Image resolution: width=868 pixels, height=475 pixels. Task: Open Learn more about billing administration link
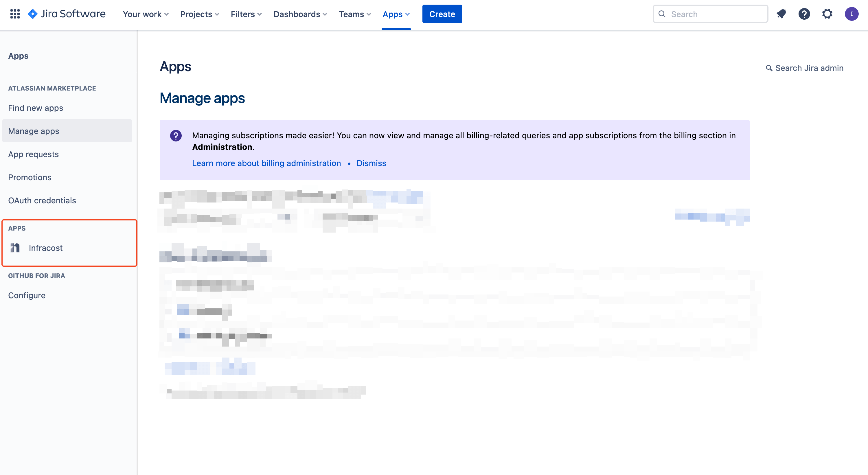pyautogui.click(x=266, y=163)
